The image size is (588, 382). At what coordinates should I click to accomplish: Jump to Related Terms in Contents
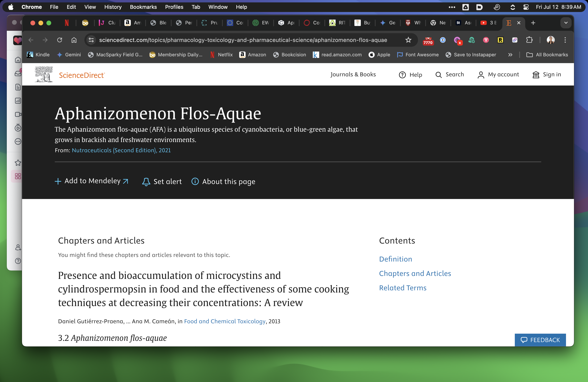point(403,288)
